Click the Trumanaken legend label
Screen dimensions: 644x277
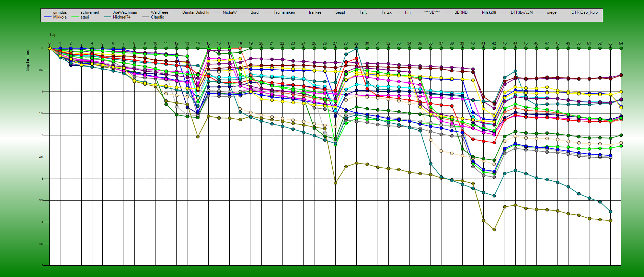pos(284,12)
